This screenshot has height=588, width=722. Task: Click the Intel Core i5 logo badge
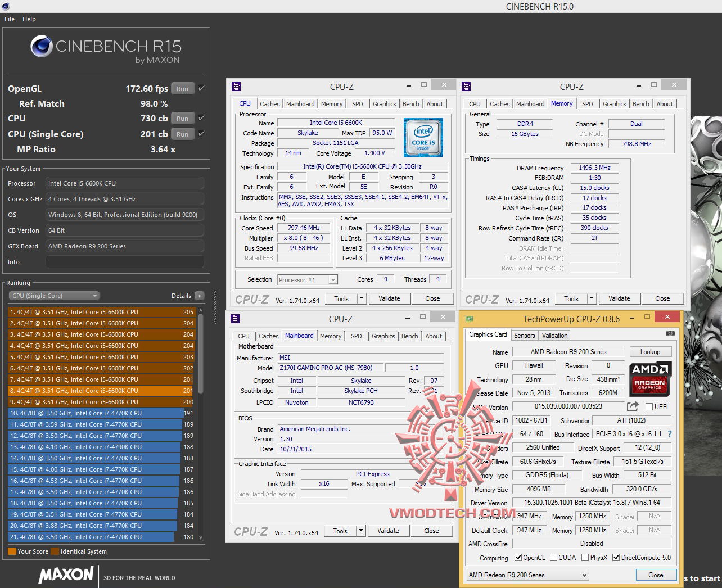[x=423, y=137]
